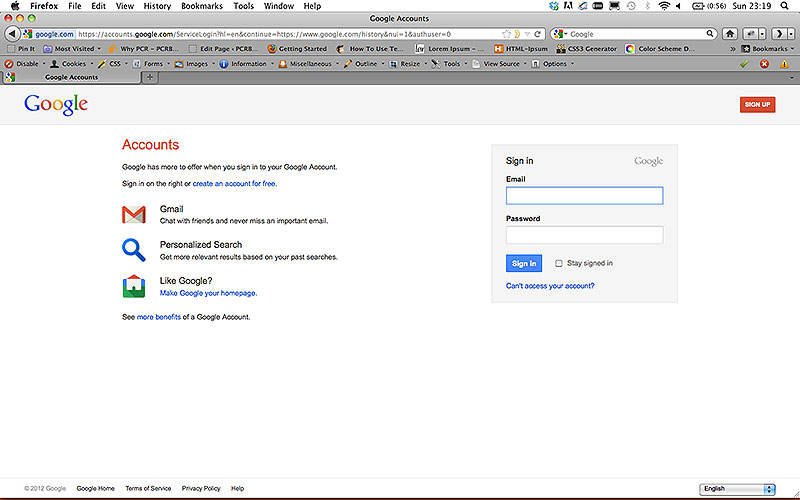Open the File menu
Image resolution: width=800 pixels, height=500 pixels.
74,6
